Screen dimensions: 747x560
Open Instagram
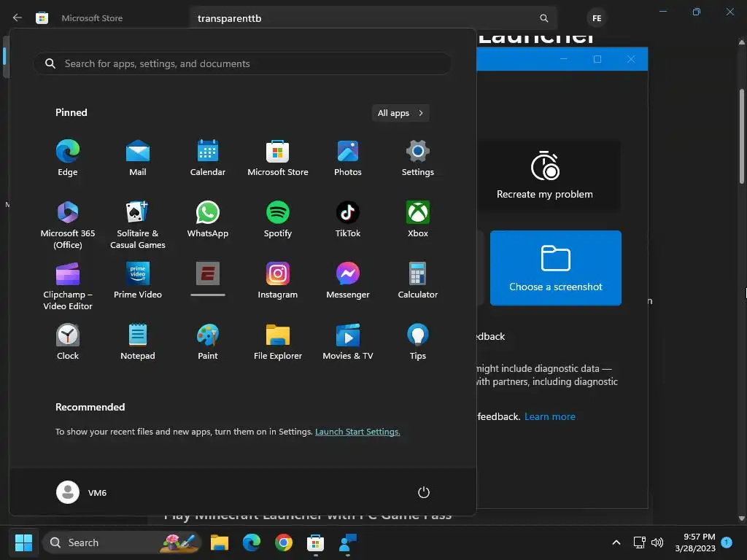click(x=278, y=281)
